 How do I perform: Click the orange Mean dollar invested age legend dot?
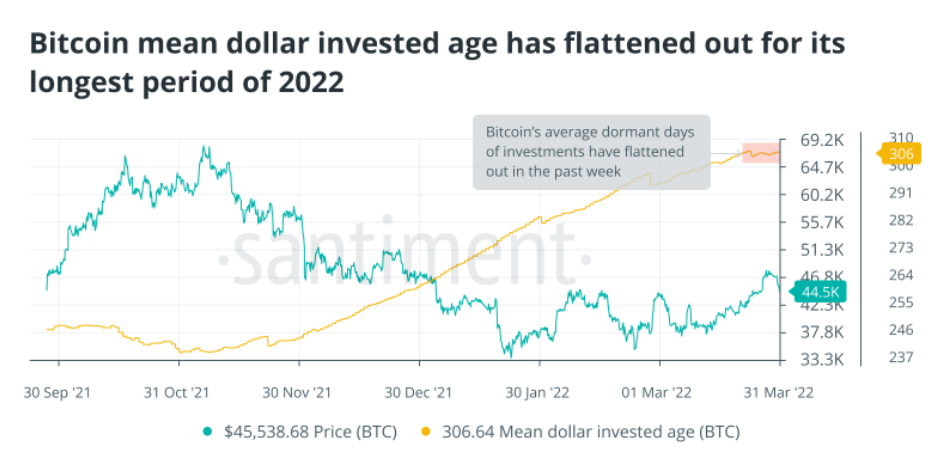(x=424, y=433)
